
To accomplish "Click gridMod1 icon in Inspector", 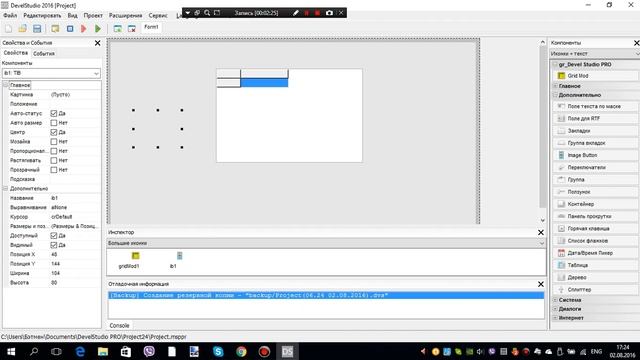I will click(135, 256).
